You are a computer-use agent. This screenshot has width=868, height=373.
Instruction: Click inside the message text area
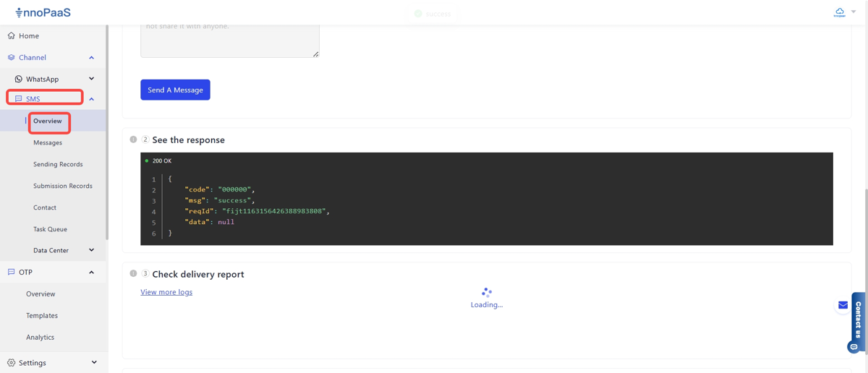click(x=229, y=41)
